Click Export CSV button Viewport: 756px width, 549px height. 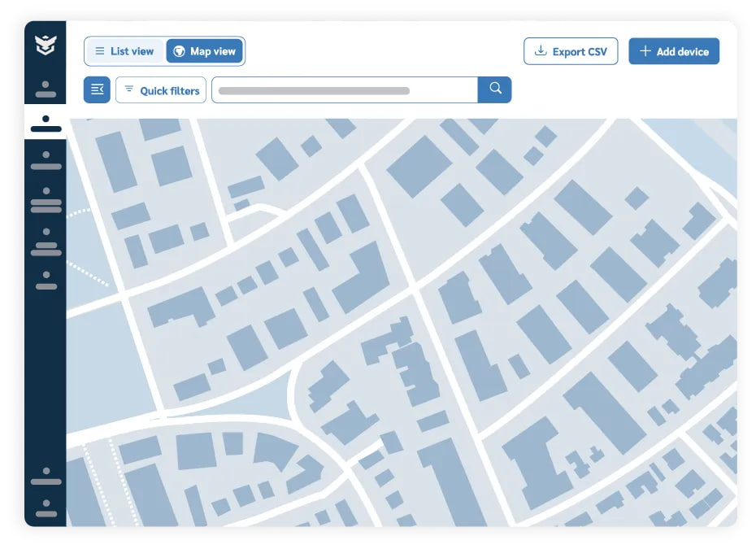point(571,51)
